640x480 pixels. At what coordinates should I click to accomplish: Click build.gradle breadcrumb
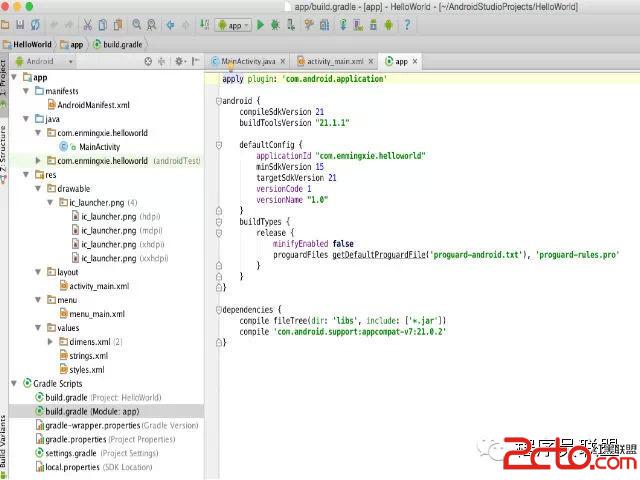[x=118, y=44]
